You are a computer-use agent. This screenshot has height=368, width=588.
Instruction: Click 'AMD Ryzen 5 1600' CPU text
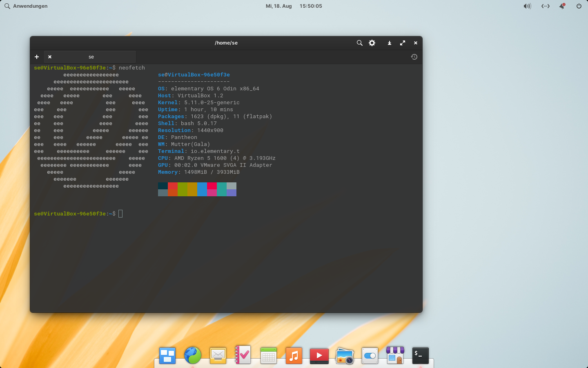click(x=200, y=158)
